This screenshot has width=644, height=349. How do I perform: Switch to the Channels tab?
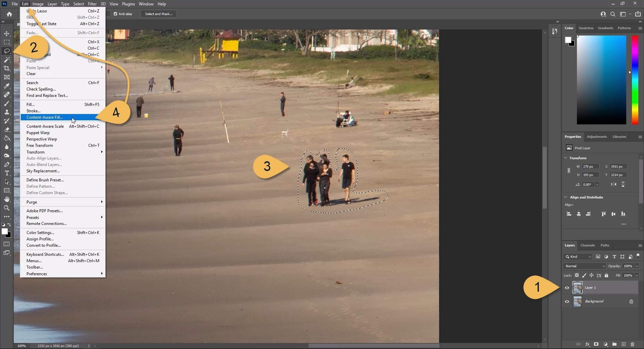coord(587,245)
